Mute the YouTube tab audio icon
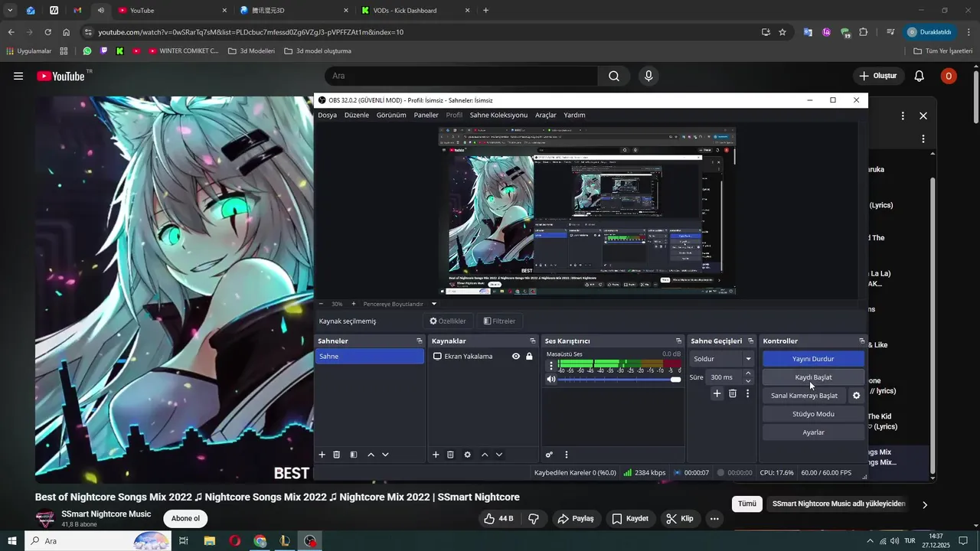The height and width of the screenshot is (551, 980). [x=101, y=11]
